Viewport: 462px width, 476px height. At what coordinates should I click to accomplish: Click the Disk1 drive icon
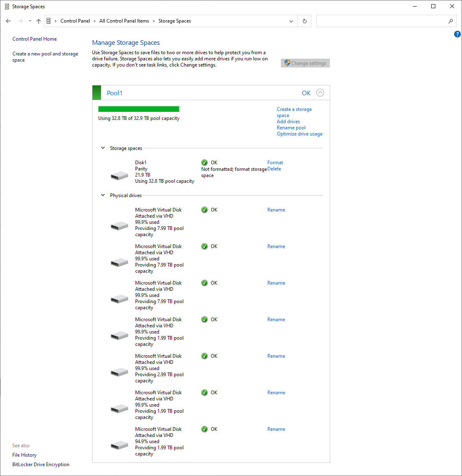point(119,176)
